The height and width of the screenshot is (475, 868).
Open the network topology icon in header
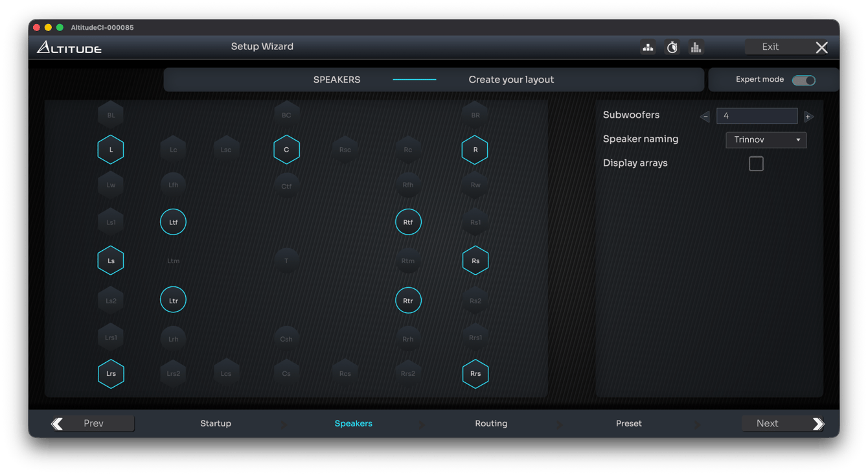coord(648,47)
